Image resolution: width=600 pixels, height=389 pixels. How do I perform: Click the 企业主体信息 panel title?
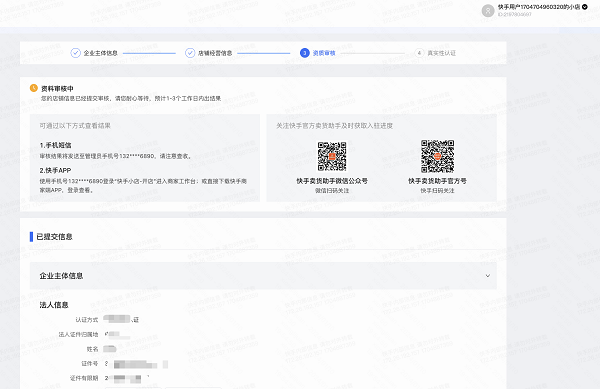click(x=61, y=276)
